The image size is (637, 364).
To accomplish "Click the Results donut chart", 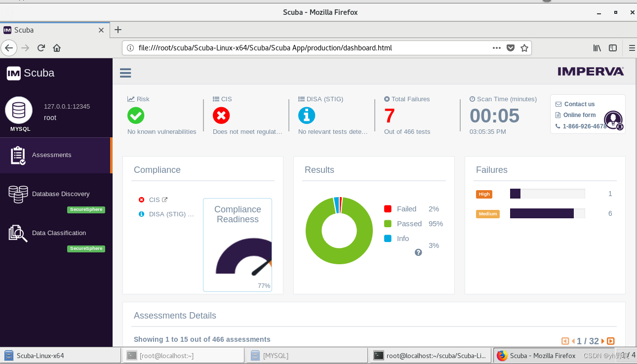I will [x=339, y=231].
